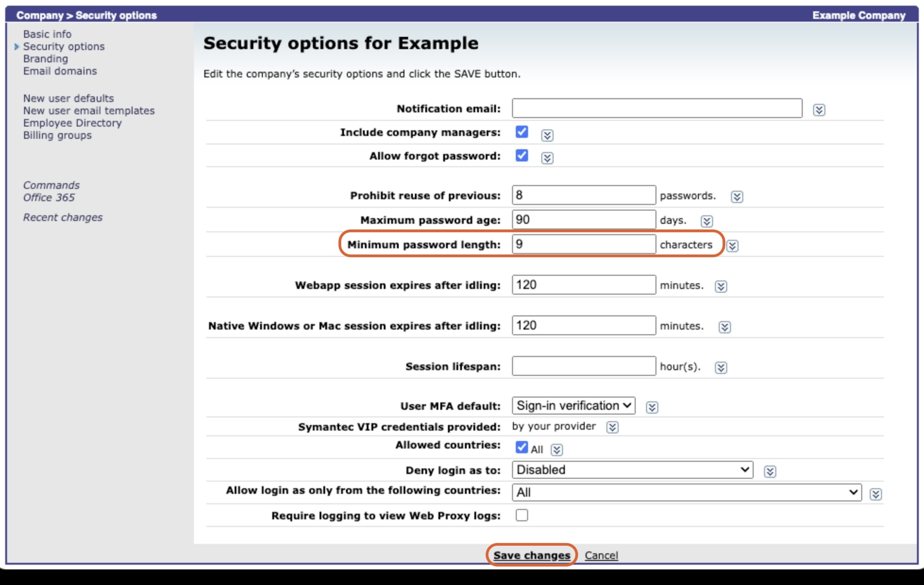924x585 pixels.
Task: Open Basic info section
Action: pyautogui.click(x=47, y=34)
